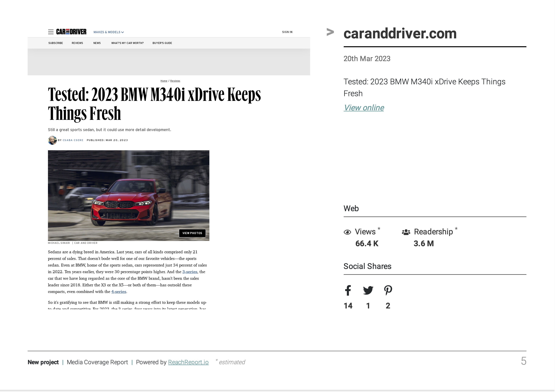Click the Home breadcrumb link
Screen dimensions: 555x392
tap(164, 81)
